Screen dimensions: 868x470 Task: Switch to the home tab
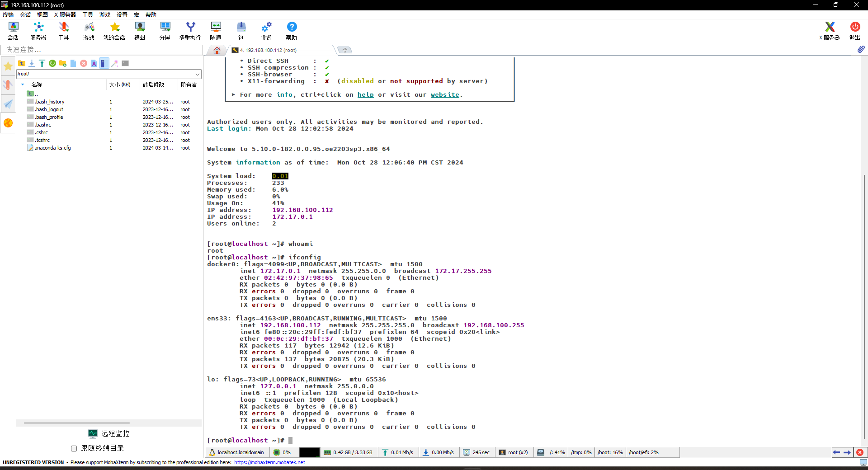click(x=217, y=50)
